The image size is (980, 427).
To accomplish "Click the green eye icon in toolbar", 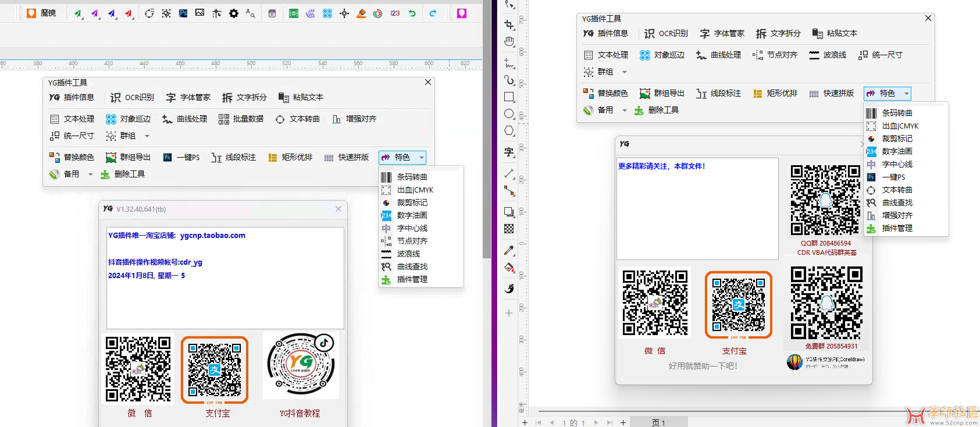I will 294,13.
